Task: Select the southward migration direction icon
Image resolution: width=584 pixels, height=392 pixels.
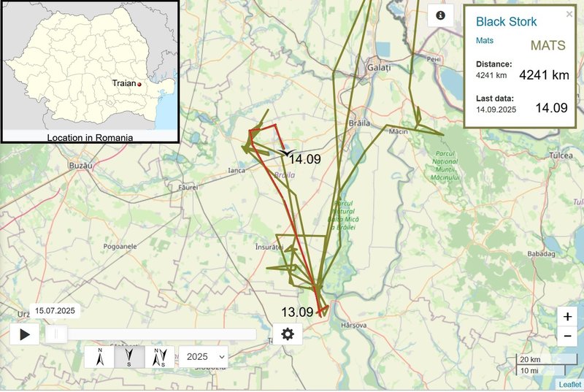Action: [129, 357]
